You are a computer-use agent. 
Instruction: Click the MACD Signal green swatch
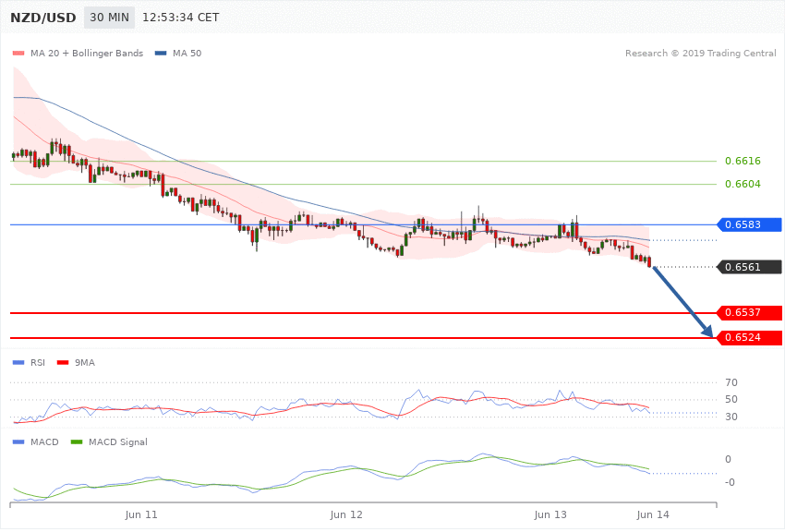(x=77, y=442)
